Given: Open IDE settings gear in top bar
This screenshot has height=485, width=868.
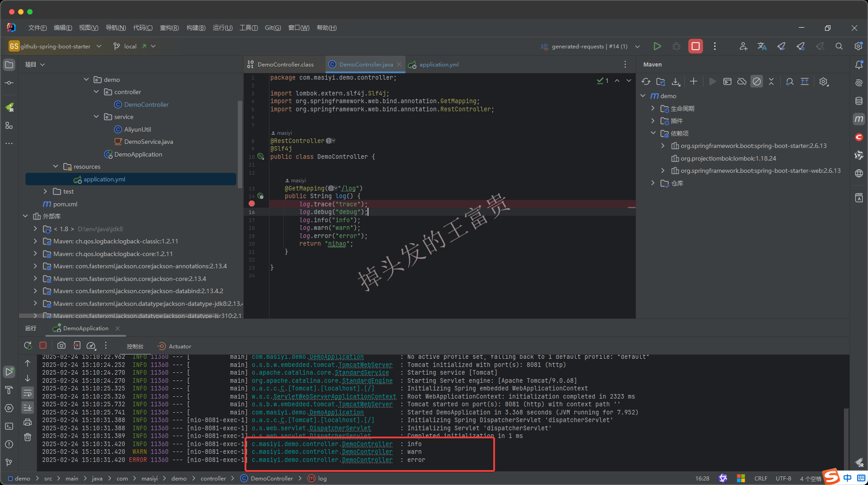Looking at the screenshot, I should pyautogui.click(x=858, y=46).
